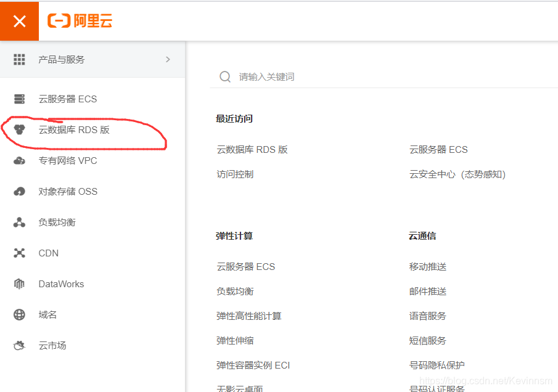Open DataWorks in the sidebar
Viewport: 558px width, 392px height.
coord(61,284)
